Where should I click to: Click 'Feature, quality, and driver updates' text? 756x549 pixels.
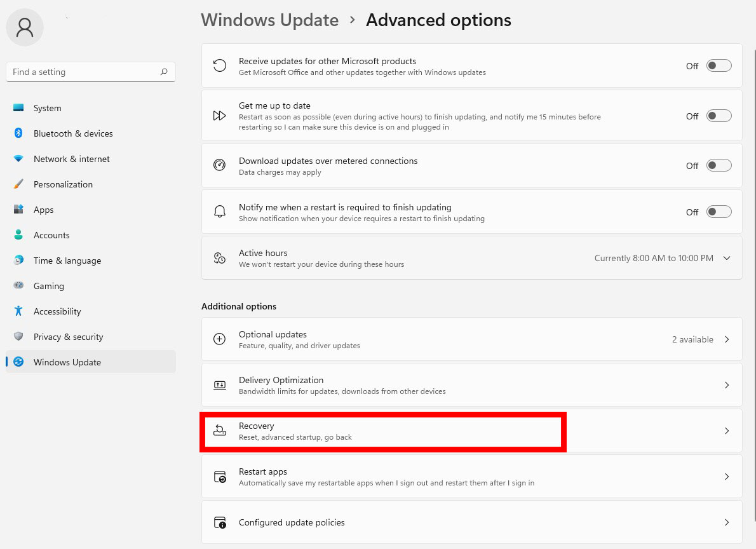[299, 346]
